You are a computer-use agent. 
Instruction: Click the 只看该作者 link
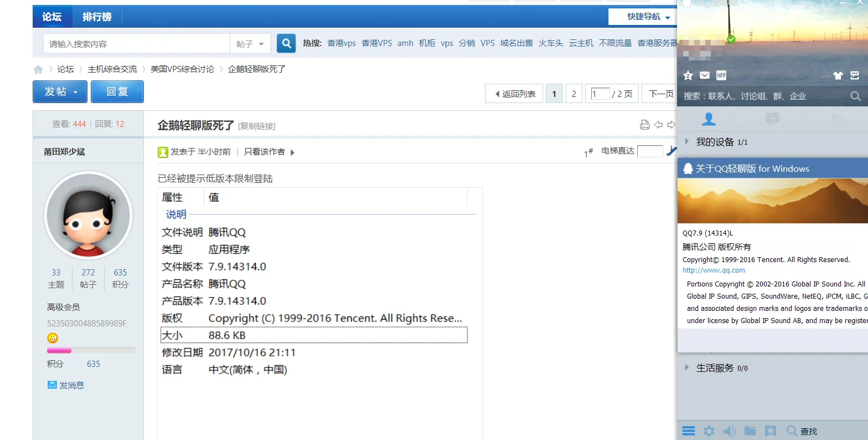265,152
